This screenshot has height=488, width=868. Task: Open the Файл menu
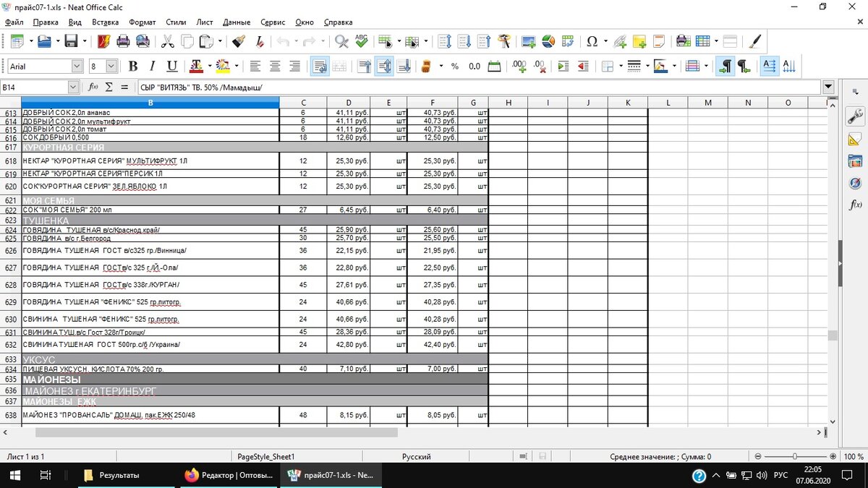14,22
